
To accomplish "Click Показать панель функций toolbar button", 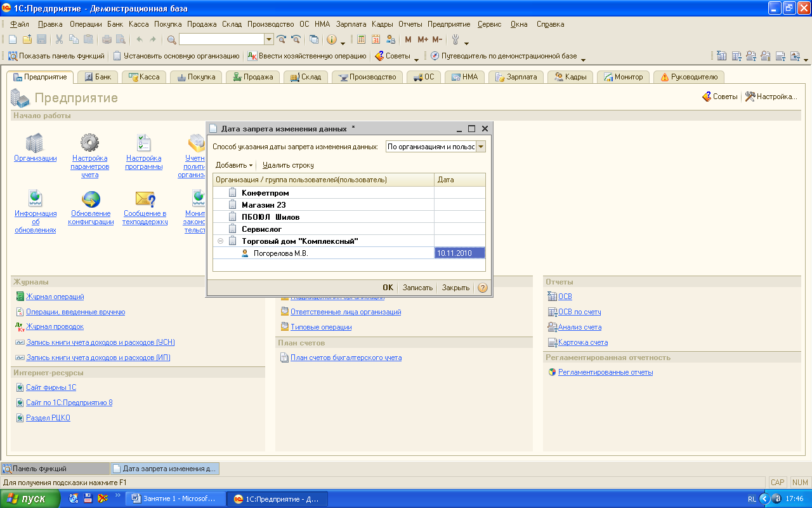I will pyautogui.click(x=56, y=56).
